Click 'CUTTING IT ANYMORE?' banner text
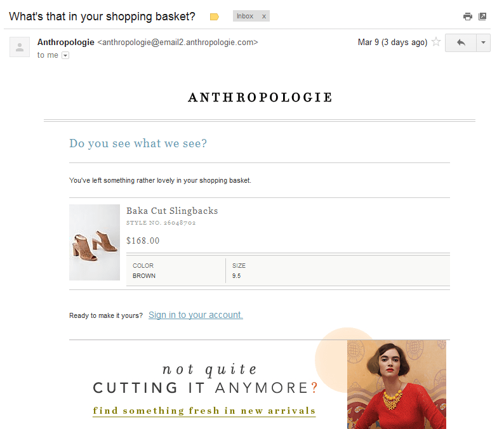 pos(204,388)
